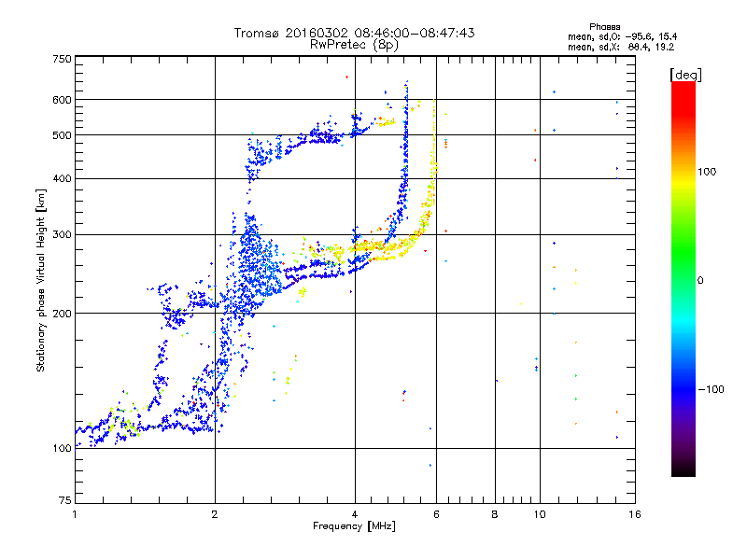Image resolution: width=747 pixels, height=560 pixels.
Task: Click the y-axis label '500'
Action: coord(63,135)
